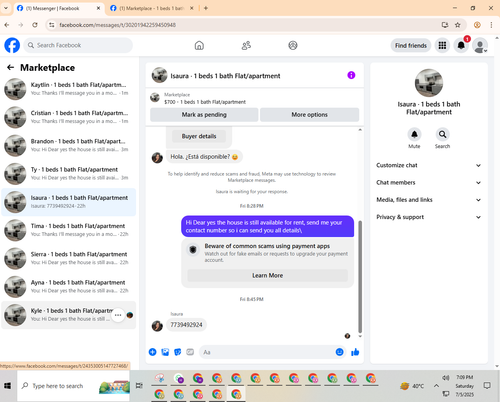Viewport: 500px width, 402px height.
Task: Open Chrome tab search dropdown arrow
Action: tap(6, 8)
